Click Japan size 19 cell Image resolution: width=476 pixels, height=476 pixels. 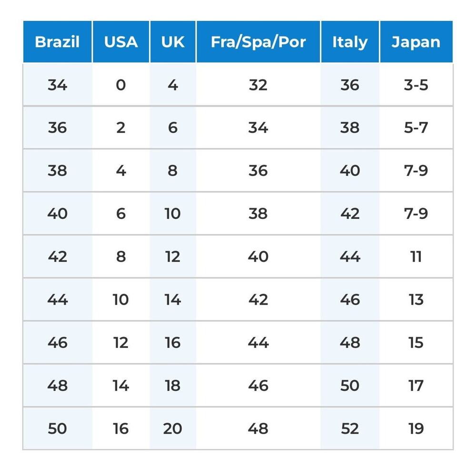(416, 428)
